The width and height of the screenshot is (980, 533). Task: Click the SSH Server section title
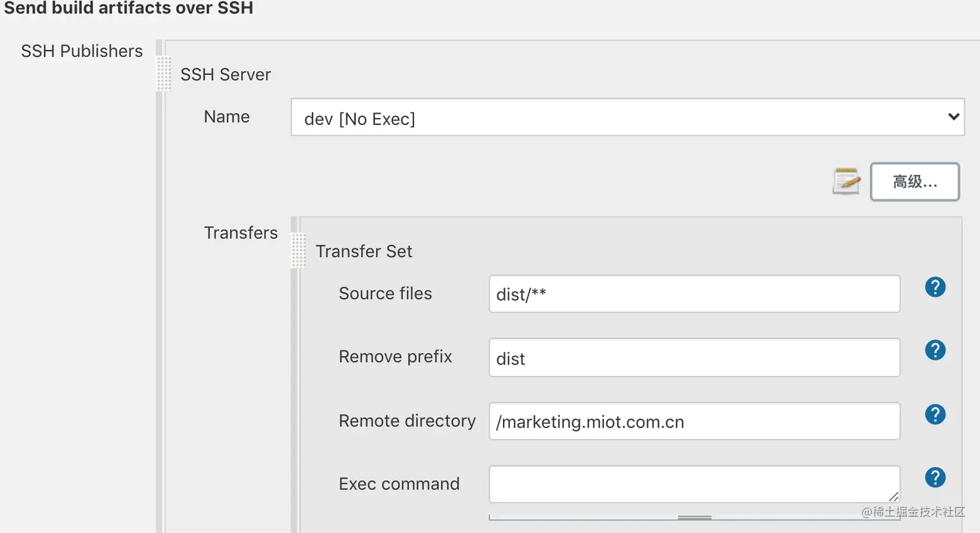pyautogui.click(x=226, y=74)
